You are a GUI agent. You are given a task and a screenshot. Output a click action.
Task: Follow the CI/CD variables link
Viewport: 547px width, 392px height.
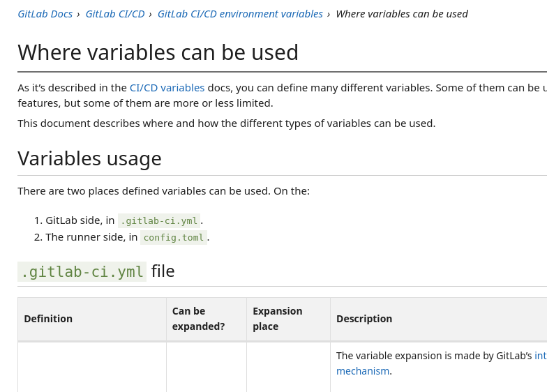(x=167, y=88)
